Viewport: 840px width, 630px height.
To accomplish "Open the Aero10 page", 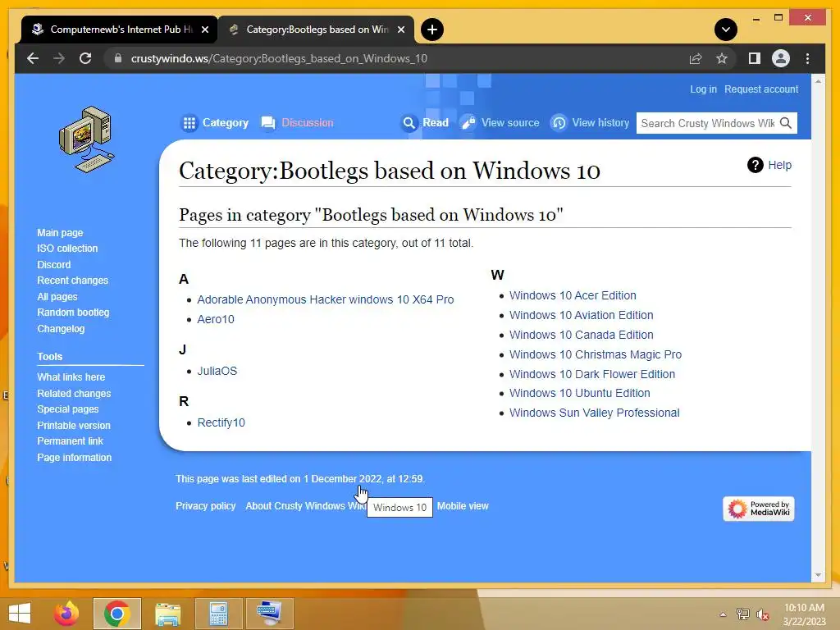I will [216, 319].
